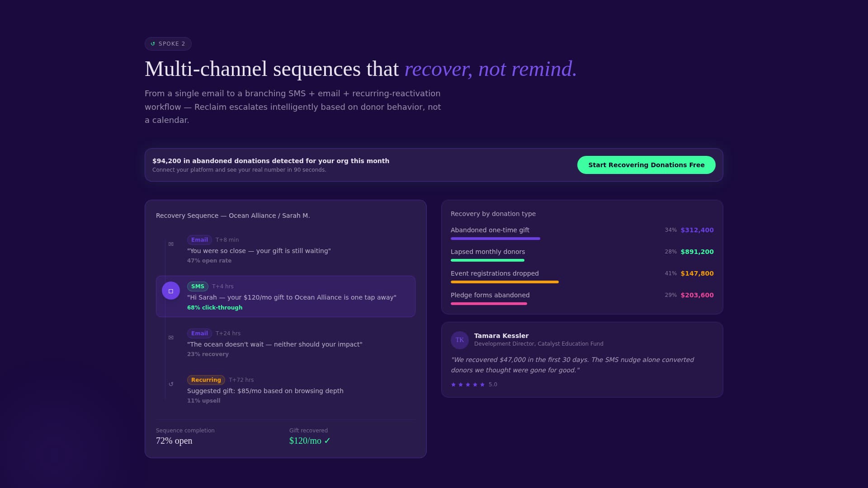The image size is (868, 488).
Task: Click the "Sequence completion" label
Action: click(x=185, y=431)
